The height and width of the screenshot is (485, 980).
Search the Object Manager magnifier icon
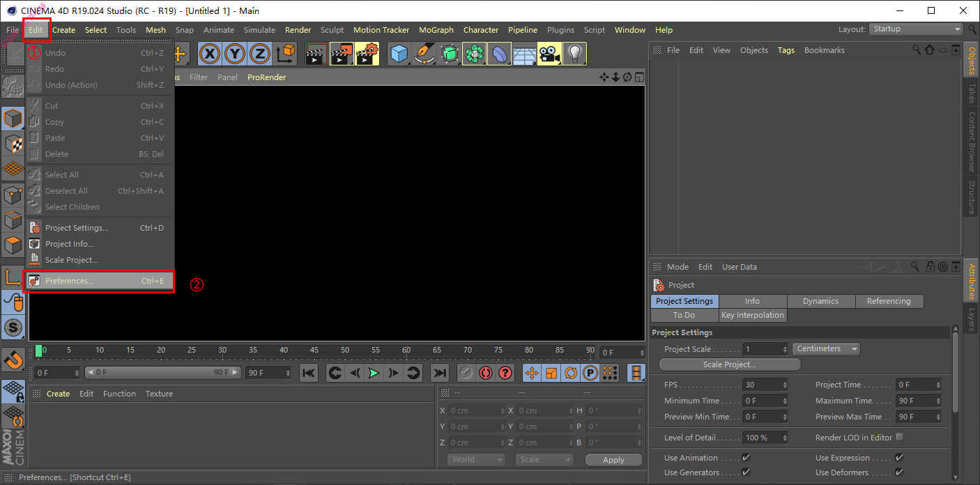(x=917, y=50)
